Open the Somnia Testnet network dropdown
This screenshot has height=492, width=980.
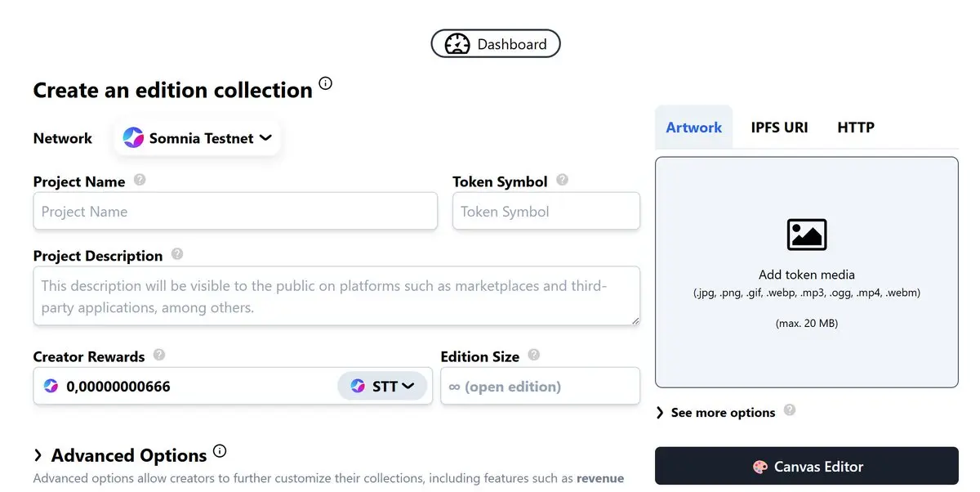198,138
